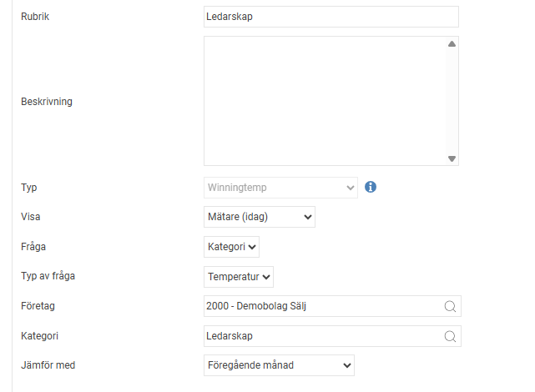
Task: Click the magnifier icon in Kategori field
Action: tap(450, 336)
